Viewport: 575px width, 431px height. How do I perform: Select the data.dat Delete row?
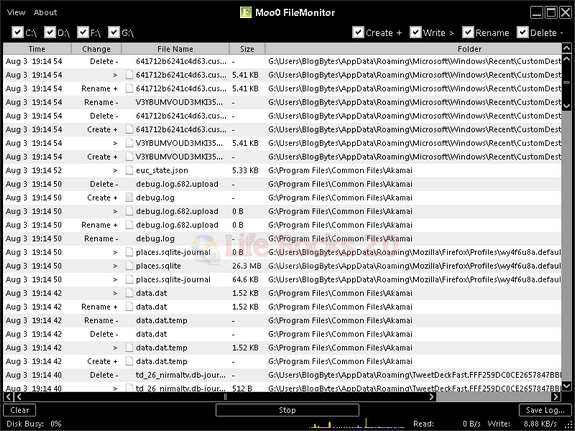282,334
